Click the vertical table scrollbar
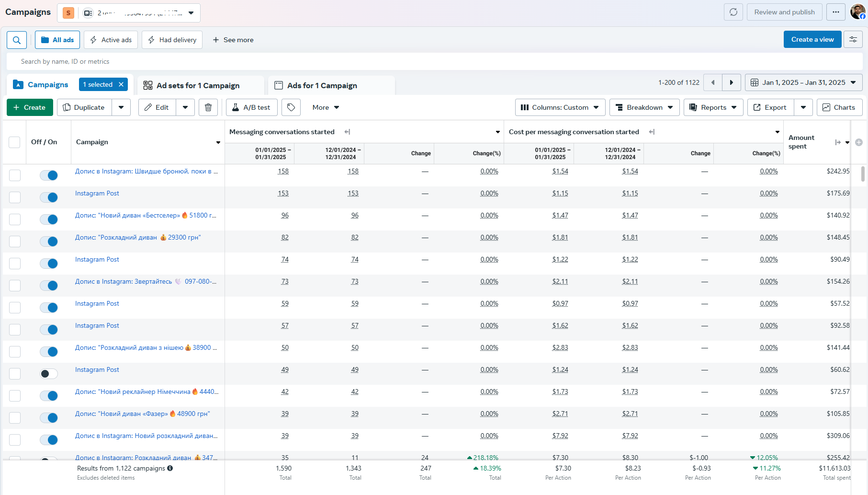The width and height of the screenshot is (868, 495). click(x=863, y=173)
